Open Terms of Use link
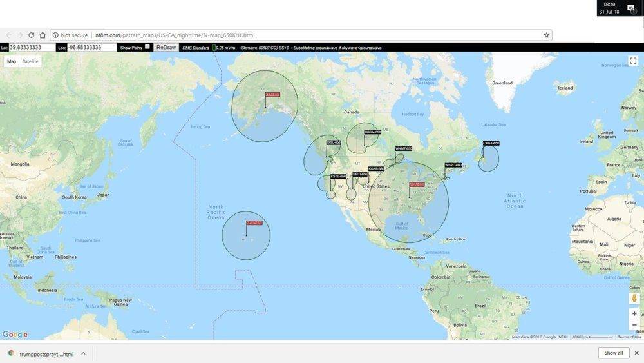The width and height of the screenshot is (644, 363). click(x=629, y=337)
